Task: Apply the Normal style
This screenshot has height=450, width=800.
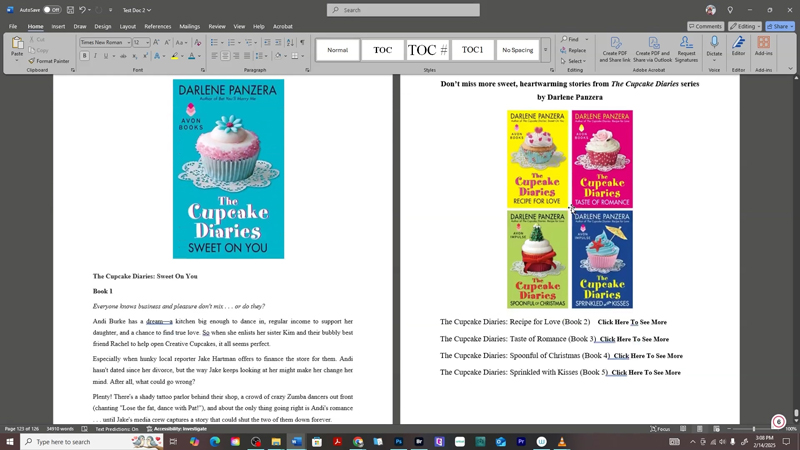Action: click(337, 50)
